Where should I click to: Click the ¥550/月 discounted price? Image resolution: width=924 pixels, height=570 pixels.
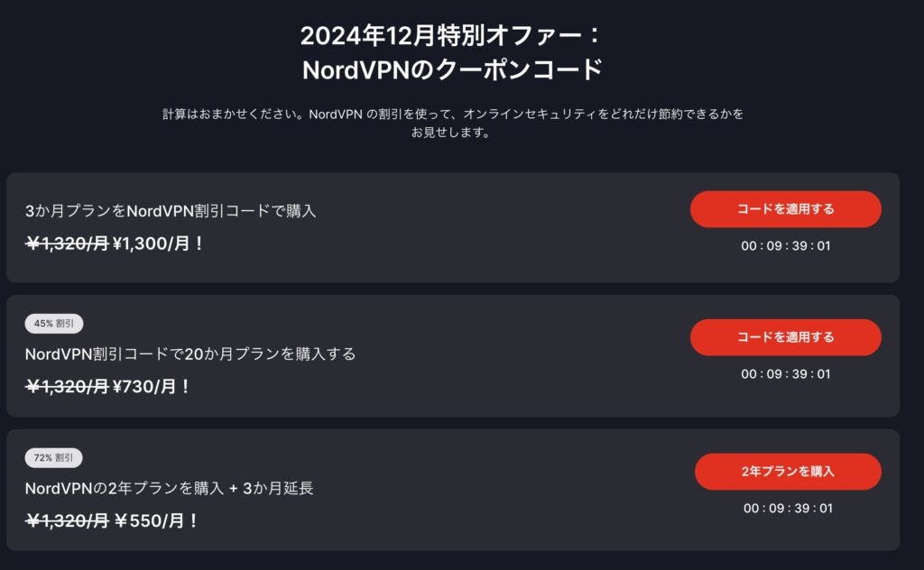(x=155, y=520)
